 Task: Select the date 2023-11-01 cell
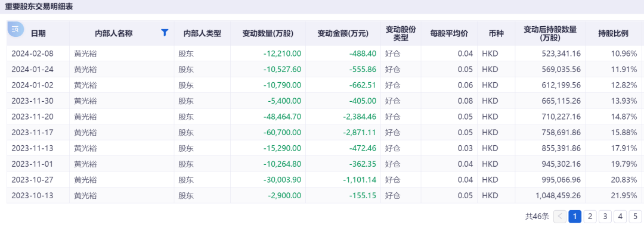click(32, 164)
